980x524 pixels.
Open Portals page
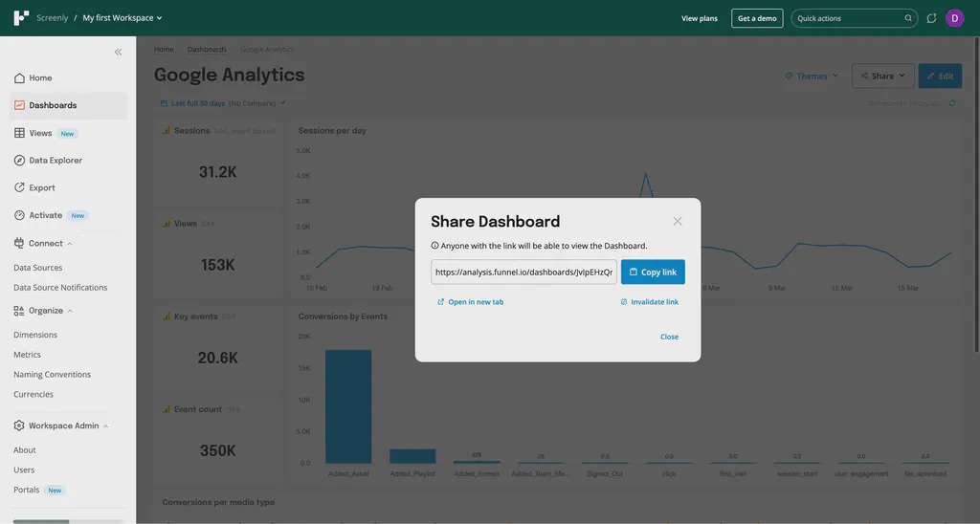click(x=26, y=490)
